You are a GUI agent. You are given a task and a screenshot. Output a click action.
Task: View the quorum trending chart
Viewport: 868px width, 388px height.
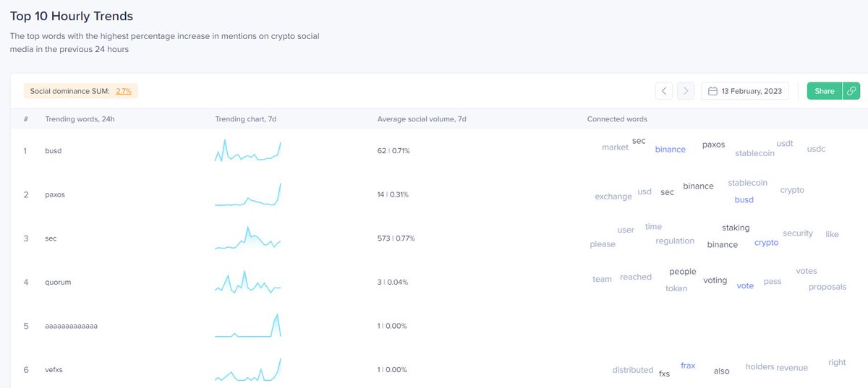248,282
